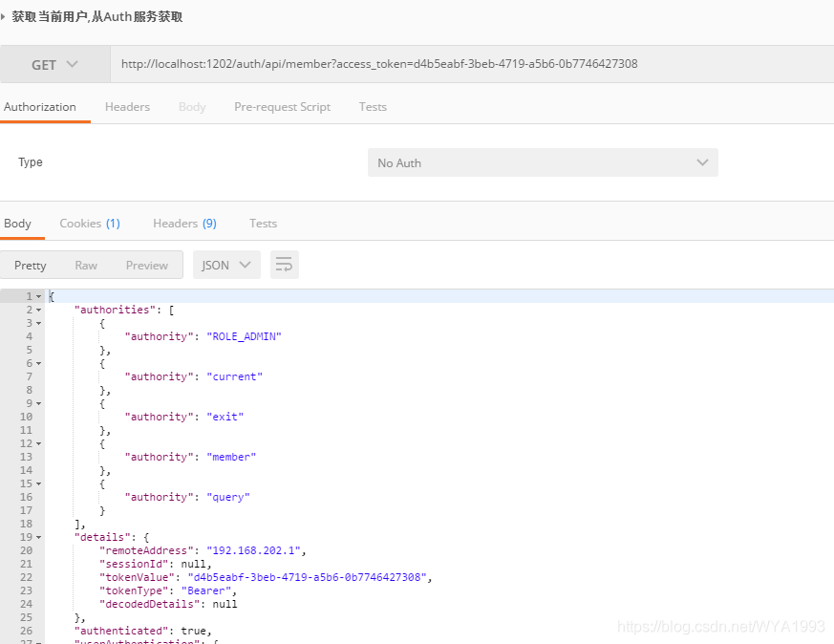The height and width of the screenshot is (644, 834).
Task: Open the Pre-request Script tab
Action: 283,107
